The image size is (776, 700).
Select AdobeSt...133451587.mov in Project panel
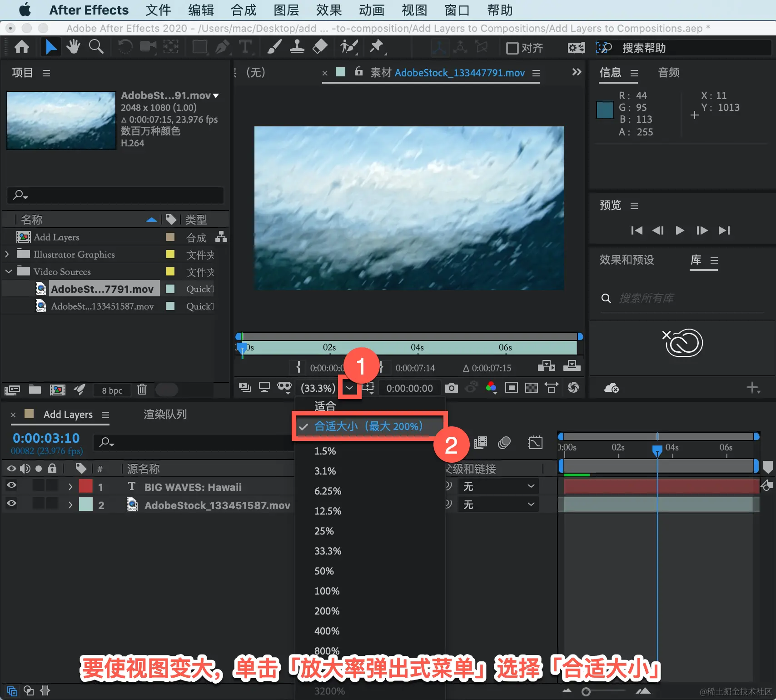103,306
